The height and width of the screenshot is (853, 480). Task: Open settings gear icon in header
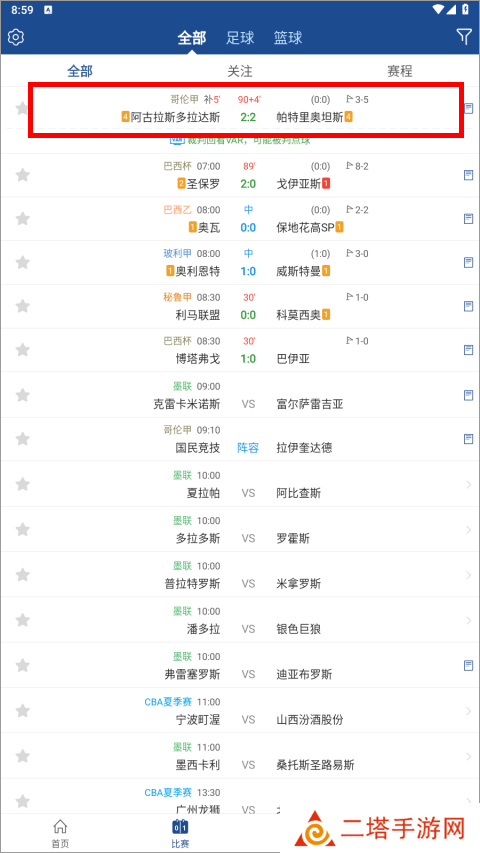coord(16,38)
